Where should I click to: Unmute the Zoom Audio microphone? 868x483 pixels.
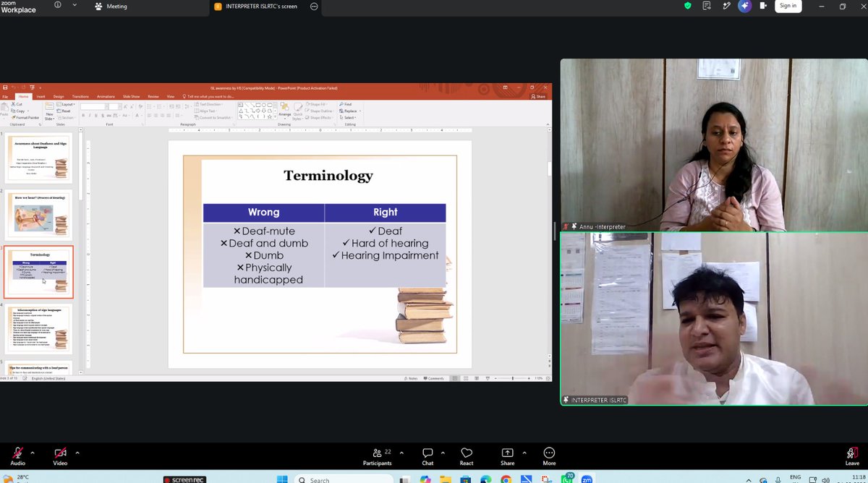[x=17, y=455]
